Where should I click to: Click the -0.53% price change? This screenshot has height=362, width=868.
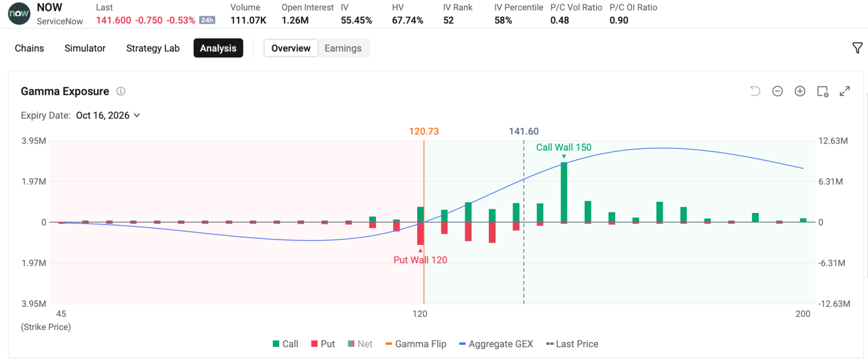[181, 20]
